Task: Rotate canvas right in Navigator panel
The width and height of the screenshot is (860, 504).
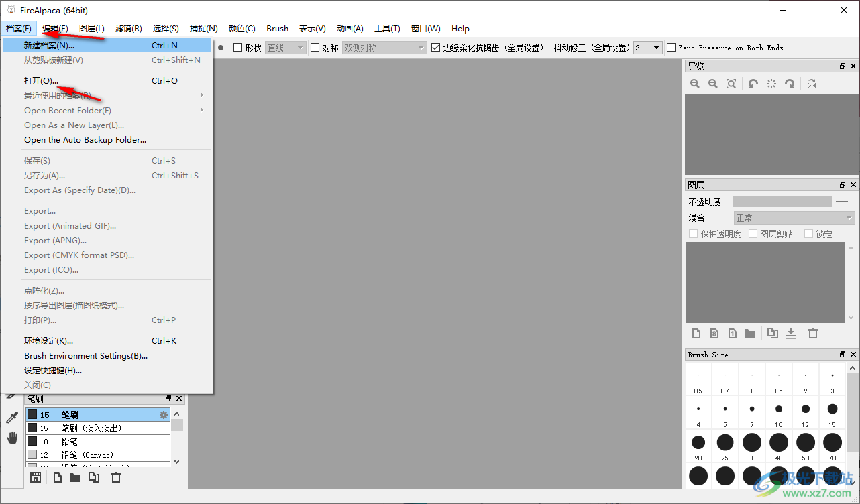Action: [x=790, y=84]
